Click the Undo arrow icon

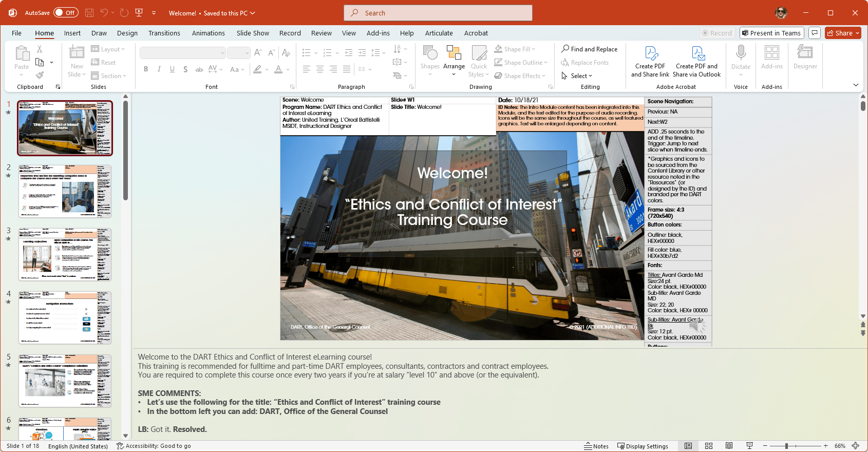click(x=104, y=13)
